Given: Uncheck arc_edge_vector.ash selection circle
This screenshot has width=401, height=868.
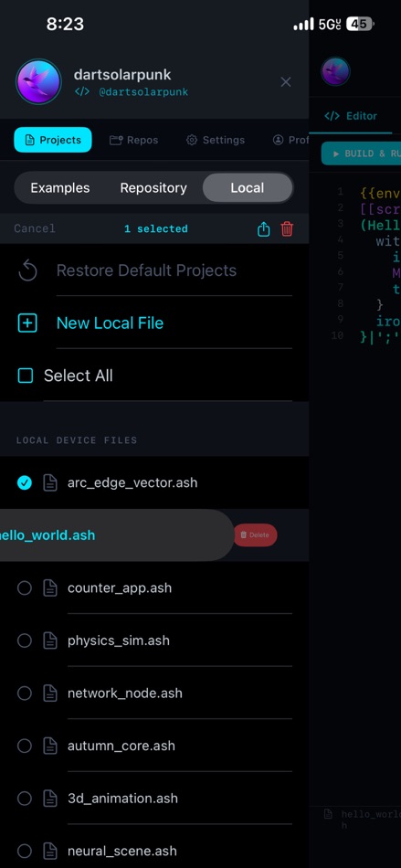Looking at the screenshot, I should tap(25, 482).
